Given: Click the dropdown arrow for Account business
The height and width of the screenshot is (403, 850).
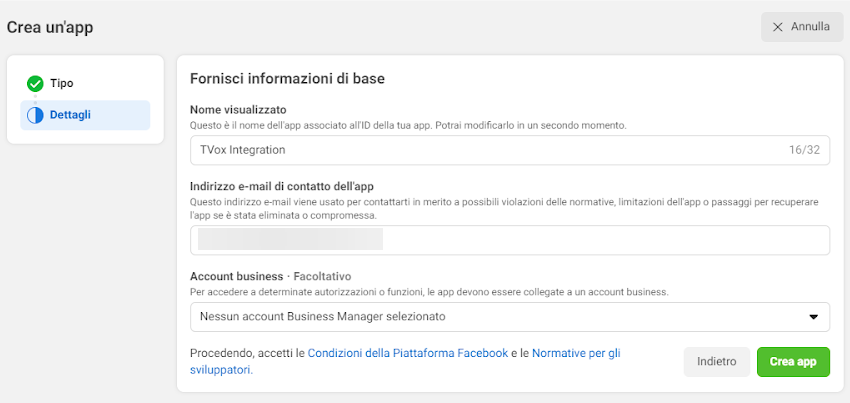Looking at the screenshot, I should (x=813, y=317).
